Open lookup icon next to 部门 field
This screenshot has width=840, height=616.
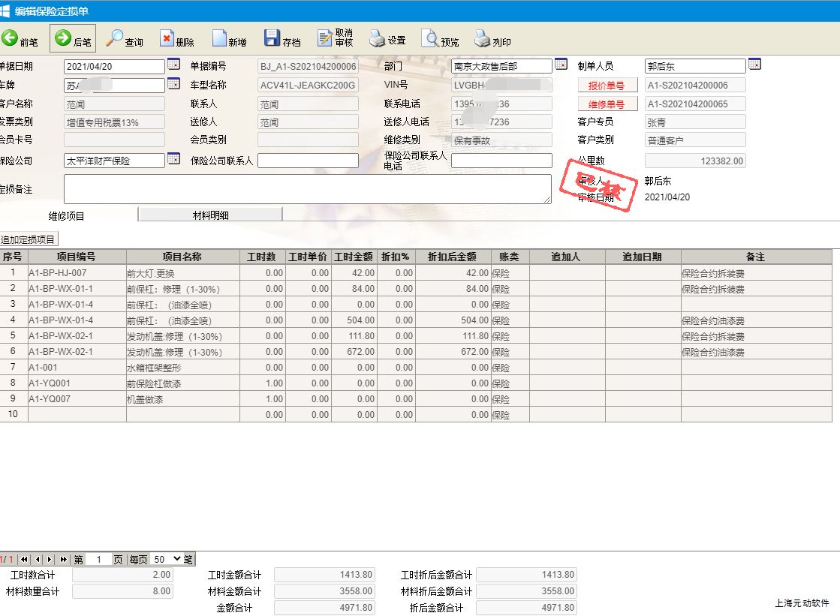[x=561, y=65]
